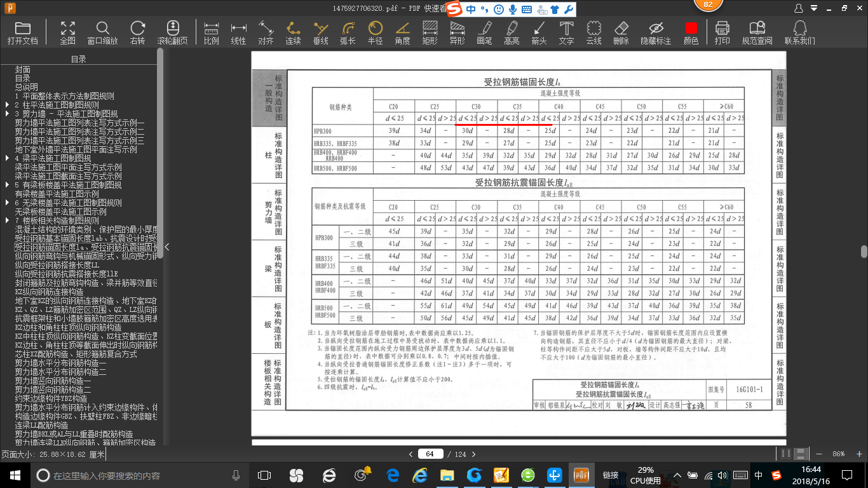
Task: Zoom out with the minus button
Action: point(818,454)
